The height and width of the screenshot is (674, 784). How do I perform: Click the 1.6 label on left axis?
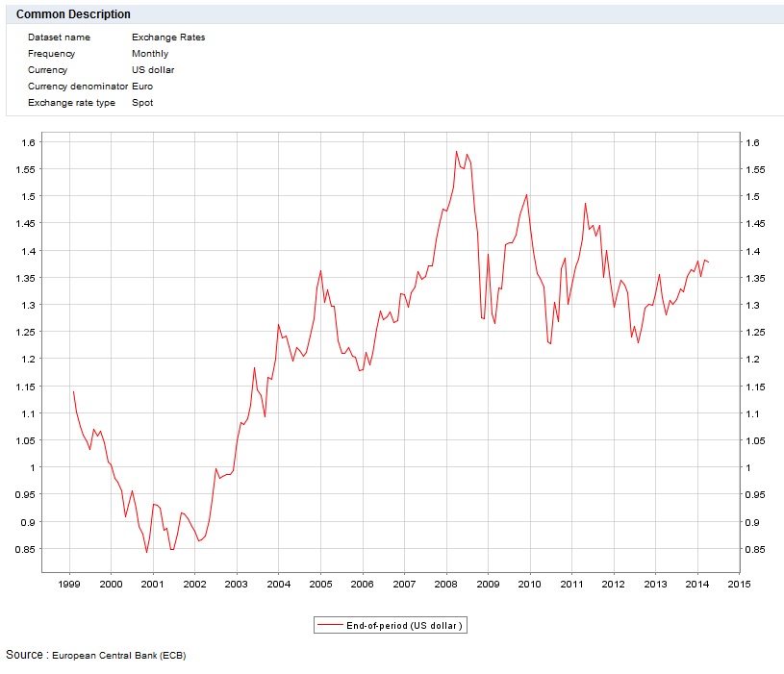tap(29, 142)
